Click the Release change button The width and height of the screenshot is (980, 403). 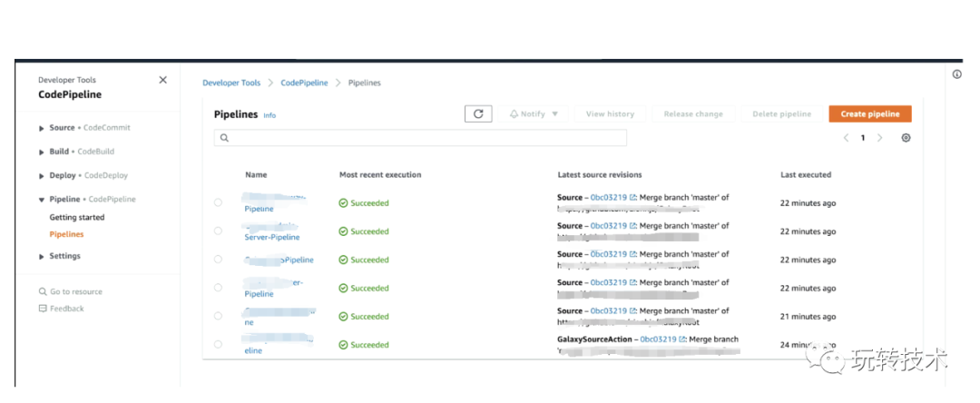point(693,113)
